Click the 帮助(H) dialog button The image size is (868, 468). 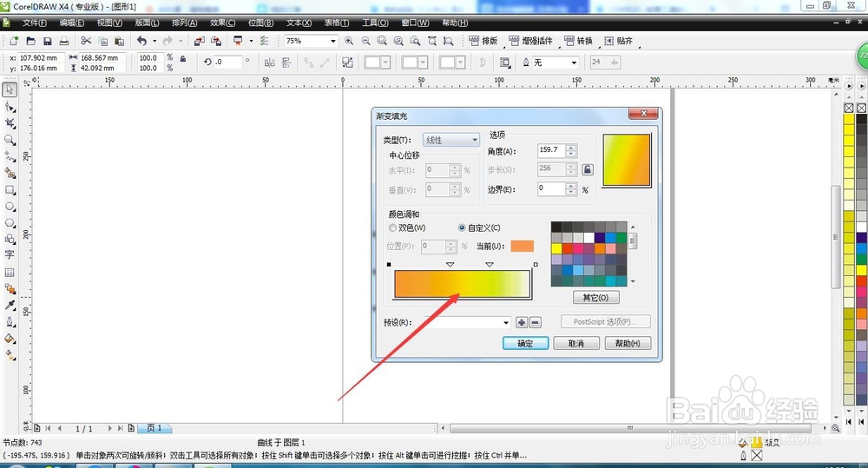coord(628,343)
